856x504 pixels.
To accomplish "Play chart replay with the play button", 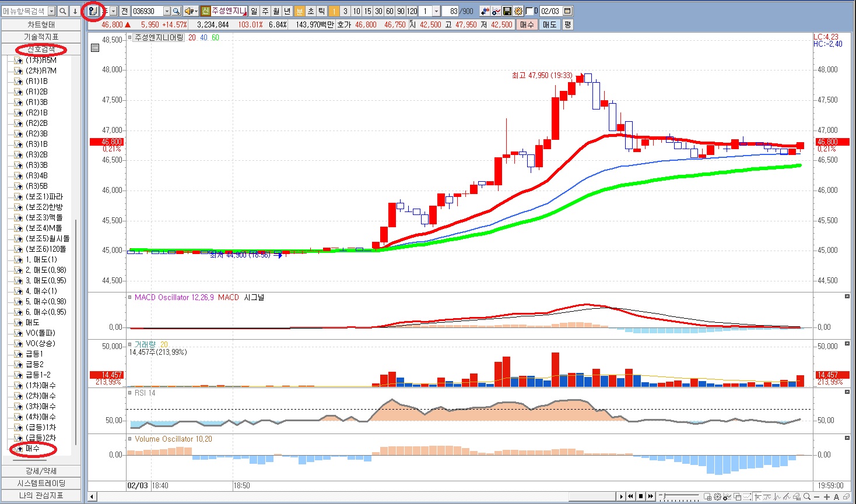I will point(622,496).
